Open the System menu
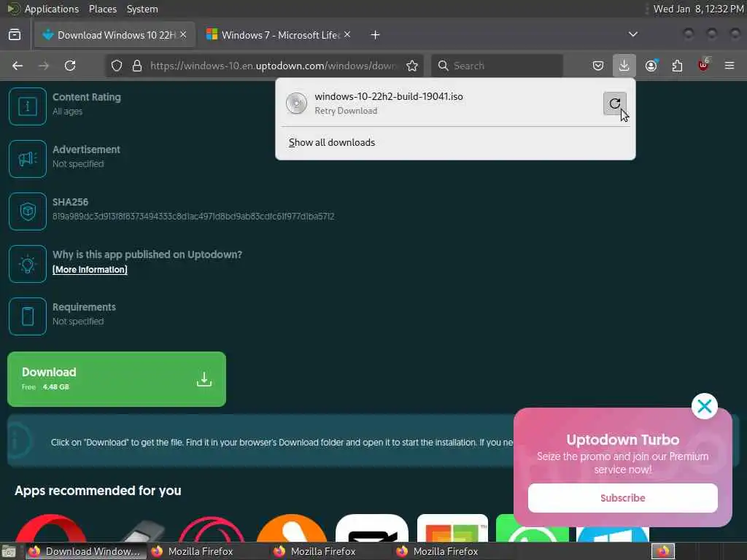 [x=142, y=9]
